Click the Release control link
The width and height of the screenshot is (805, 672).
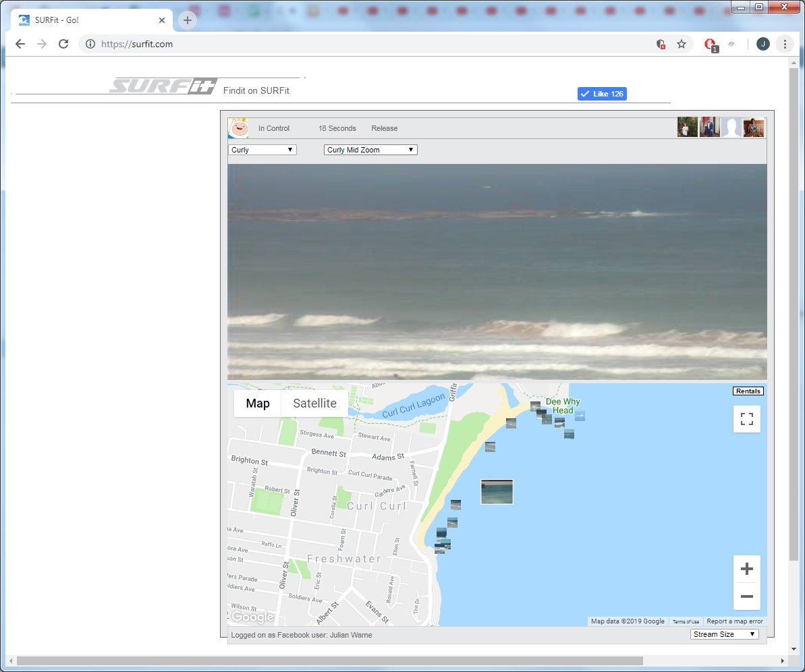pyautogui.click(x=384, y=128)
